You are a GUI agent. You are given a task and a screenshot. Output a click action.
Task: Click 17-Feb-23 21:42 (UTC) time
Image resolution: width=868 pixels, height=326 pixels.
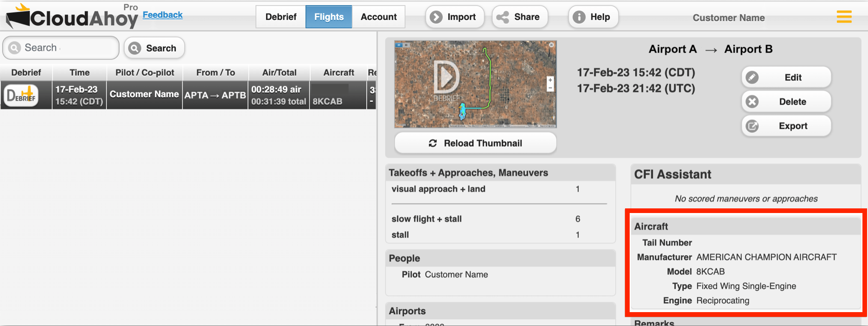pos(636,88)
